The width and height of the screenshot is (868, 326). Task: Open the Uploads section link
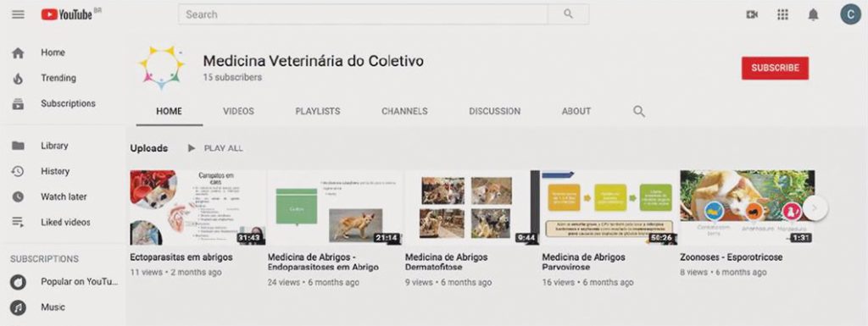[x=149, y=148]
